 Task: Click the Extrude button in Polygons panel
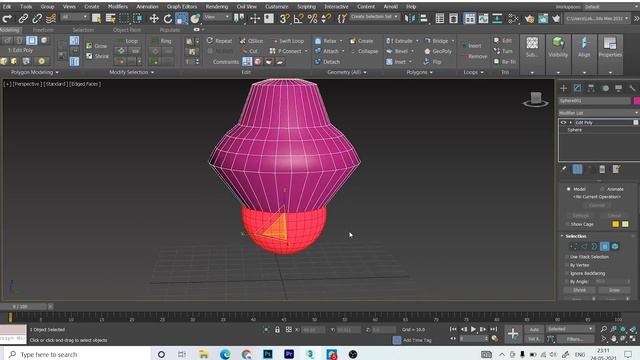(403, 41)
